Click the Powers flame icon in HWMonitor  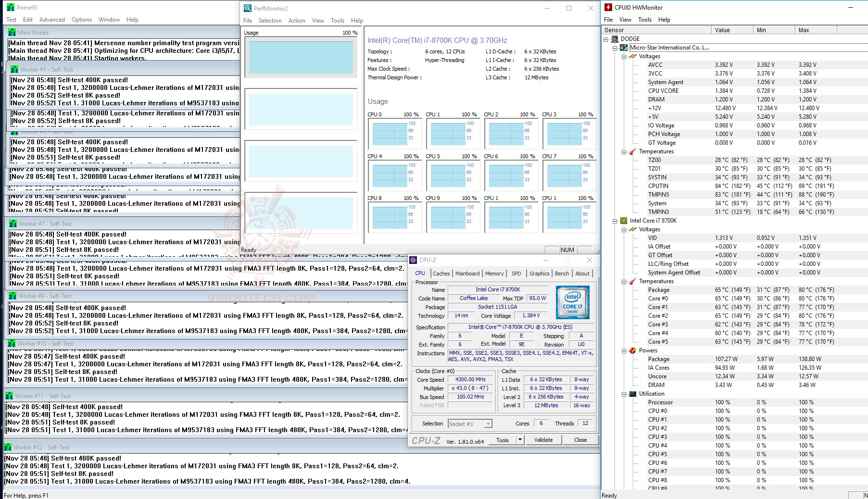point(633,350)
